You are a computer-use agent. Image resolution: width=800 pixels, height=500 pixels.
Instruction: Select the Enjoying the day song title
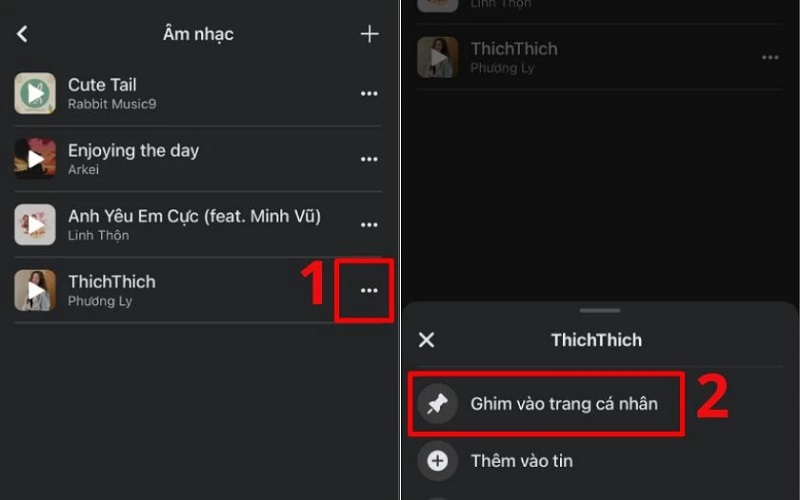133,151
